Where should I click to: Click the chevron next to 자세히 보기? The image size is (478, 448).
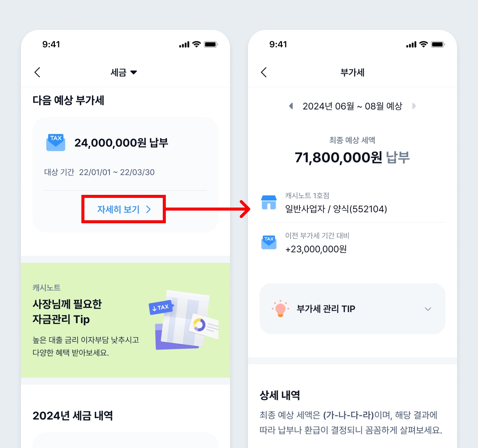(x=149, y=209)
